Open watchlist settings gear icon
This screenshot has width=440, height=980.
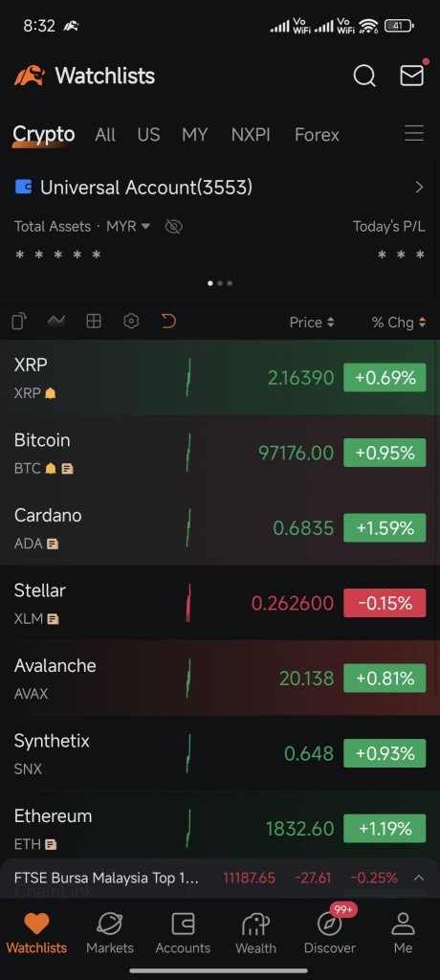pyautogui.click(x=131, y=322)
